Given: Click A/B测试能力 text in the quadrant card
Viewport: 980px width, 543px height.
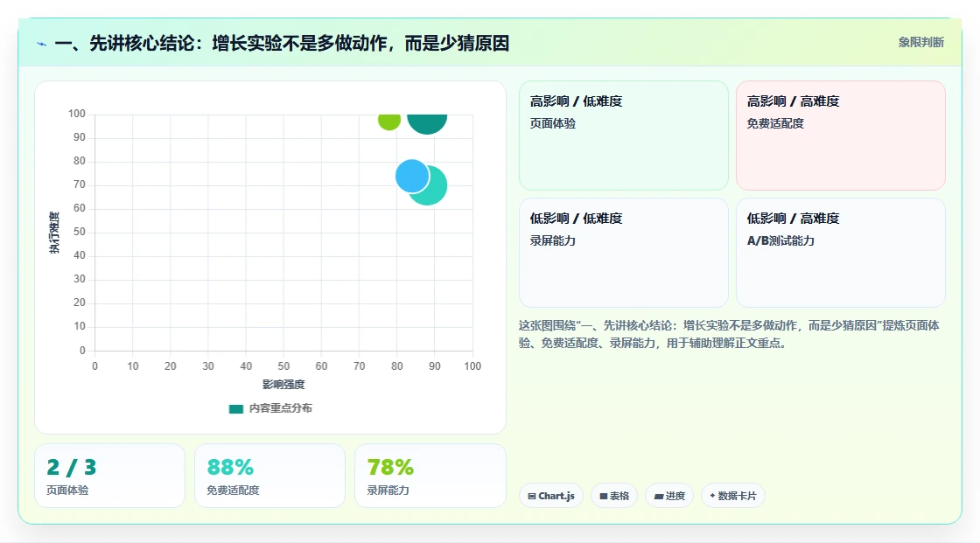Looking at the screenshot, I should point(780,240).
